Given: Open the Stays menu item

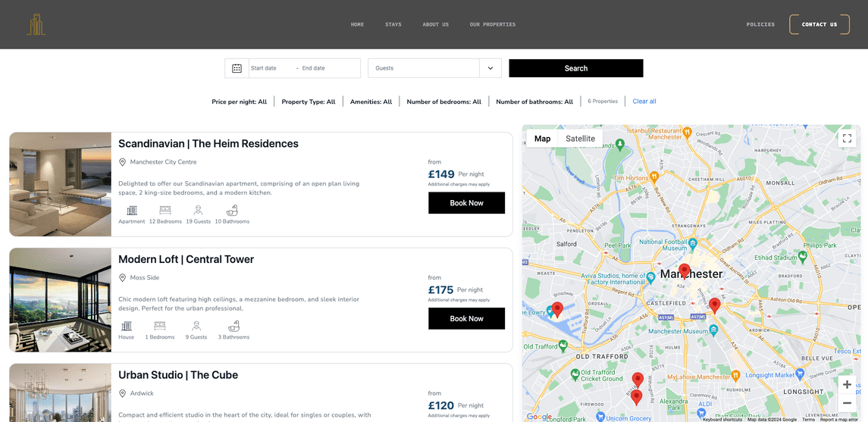Looking at the screenshot, I should [393, 24].
